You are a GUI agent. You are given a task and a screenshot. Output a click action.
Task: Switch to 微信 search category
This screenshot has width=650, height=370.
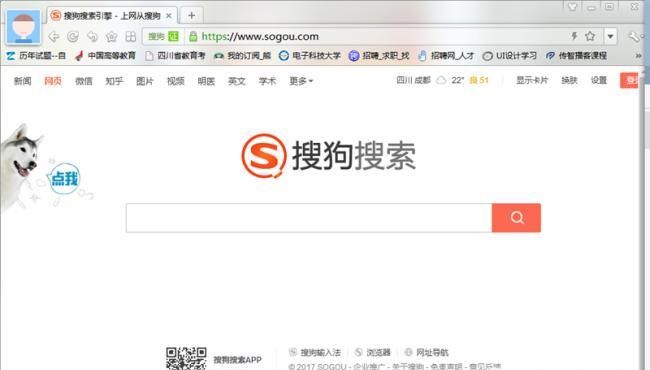[x=84, y=81]
